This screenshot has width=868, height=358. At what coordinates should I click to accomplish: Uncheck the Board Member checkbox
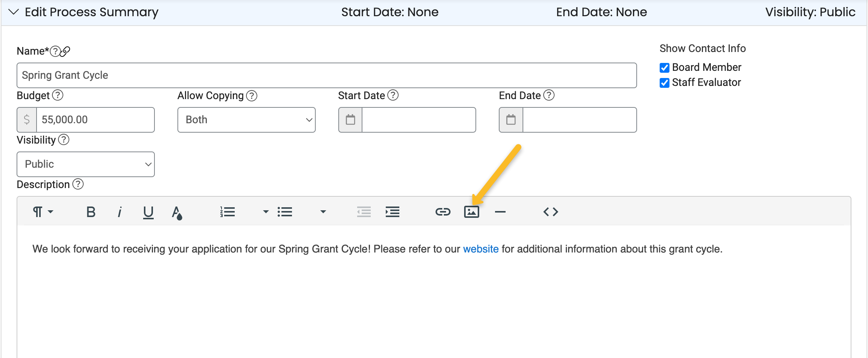665,67
